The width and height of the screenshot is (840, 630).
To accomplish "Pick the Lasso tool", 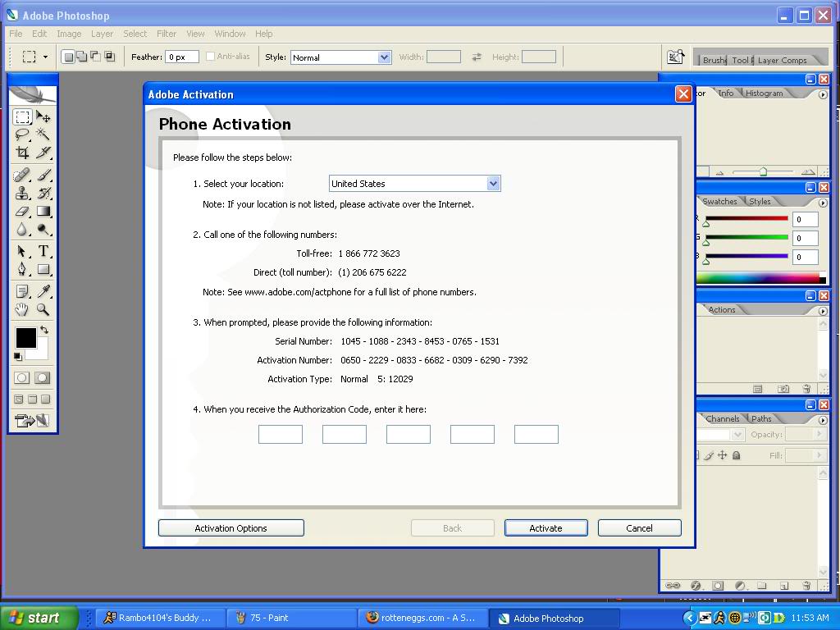I will [22, 134].
